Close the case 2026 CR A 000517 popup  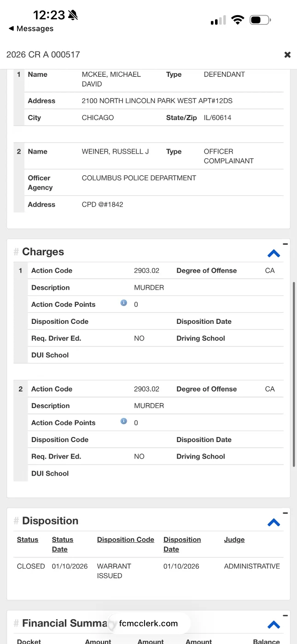(x=287, y=55)
